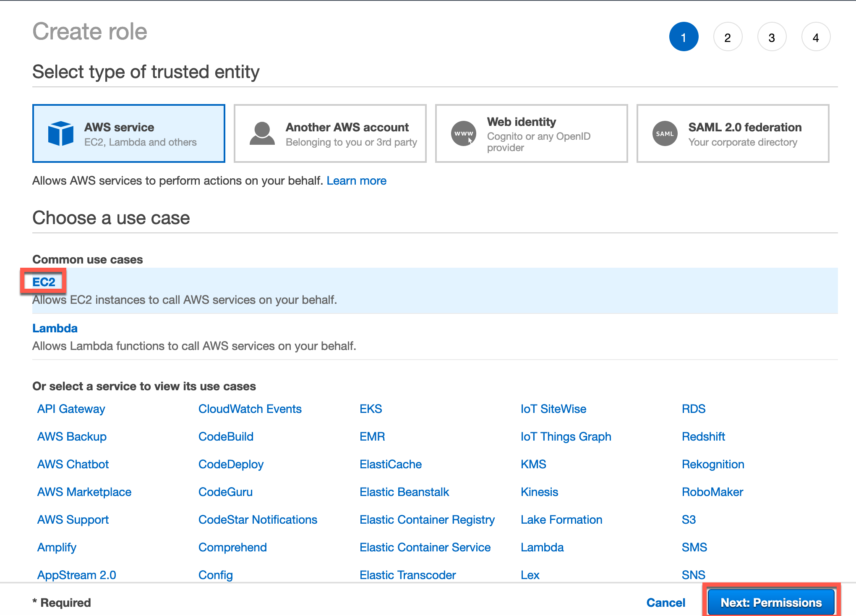Select CodeStar Notifications service
This screenshot has height=616, width=856.
[258, 519]
